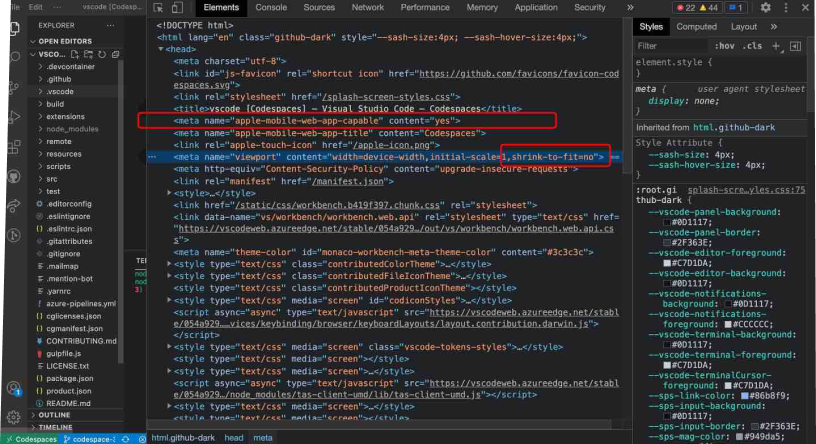Open DevTools customize kebab menu
This screenshot has height=444, width=816.
785,7
